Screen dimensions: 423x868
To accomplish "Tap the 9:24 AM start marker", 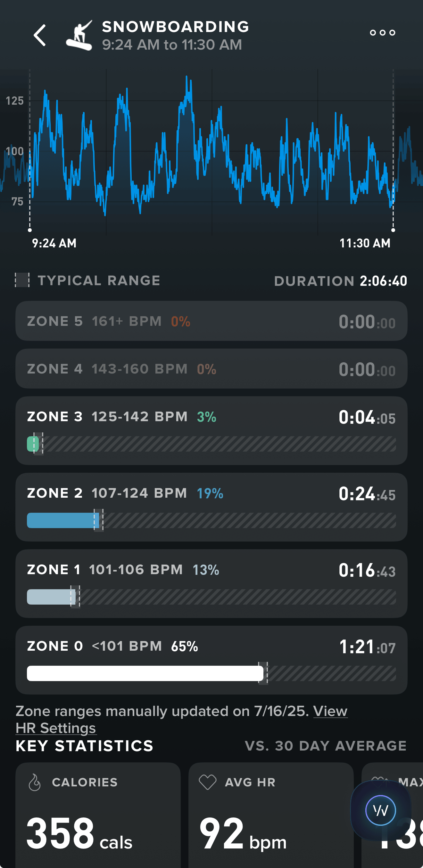I will coord(30,230).
